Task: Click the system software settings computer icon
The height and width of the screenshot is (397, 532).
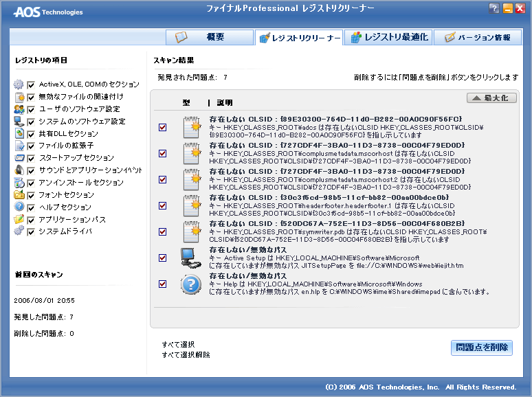Action: (19, 122)
